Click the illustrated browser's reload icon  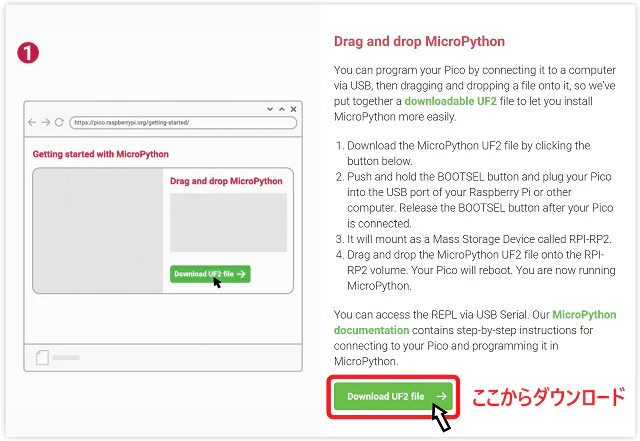[x=59, y=122]
